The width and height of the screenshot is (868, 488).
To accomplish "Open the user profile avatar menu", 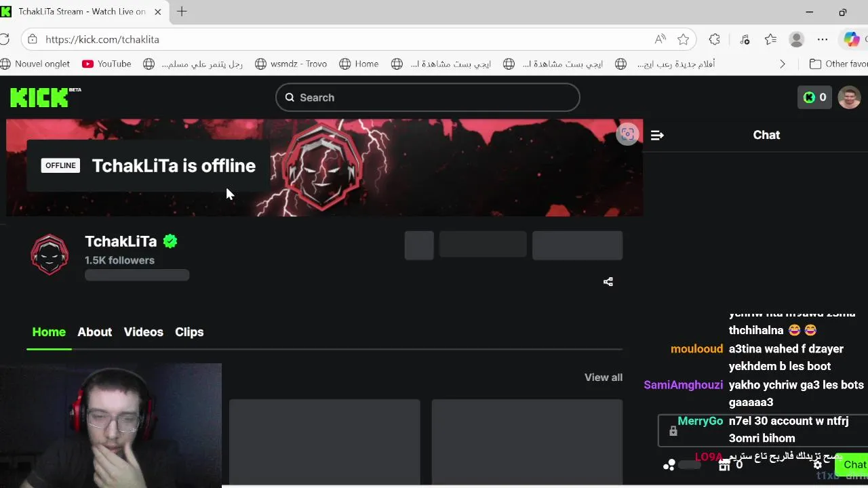I will (849, 98).
